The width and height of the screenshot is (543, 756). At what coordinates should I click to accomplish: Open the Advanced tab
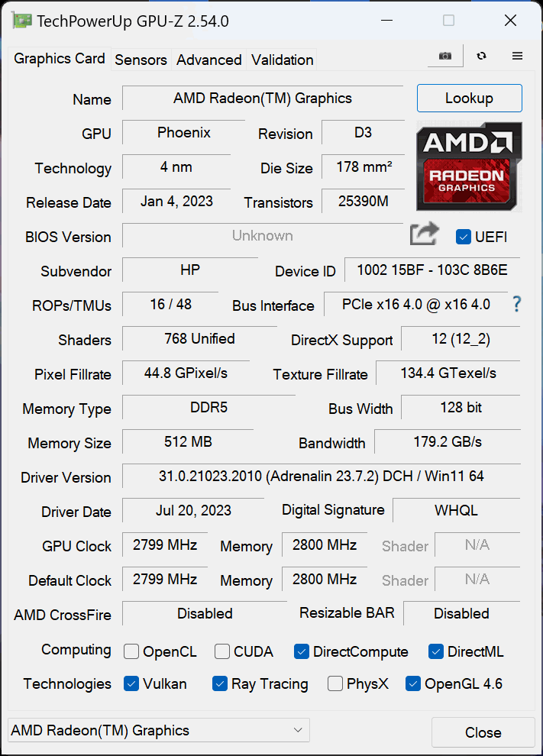pos(208,60)
